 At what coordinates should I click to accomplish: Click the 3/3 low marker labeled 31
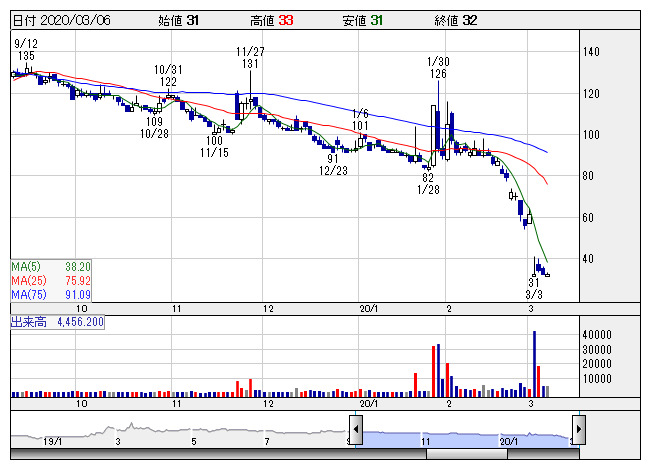535,288
